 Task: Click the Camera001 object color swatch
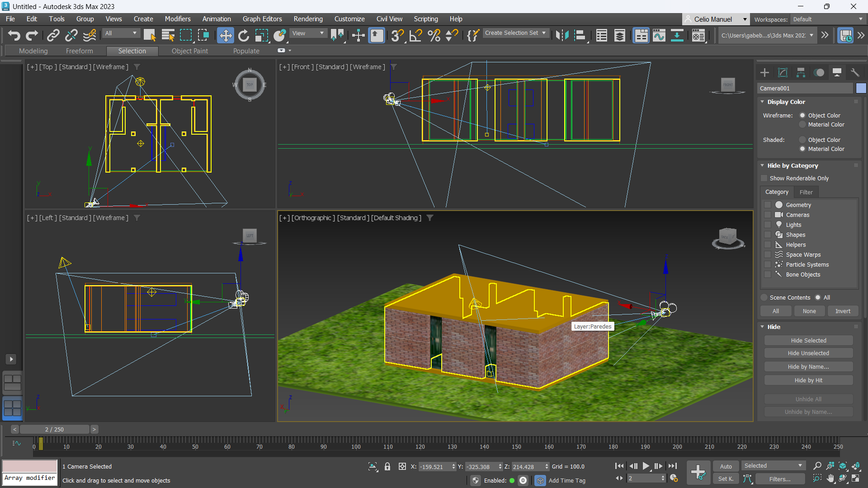coord(861,89)
